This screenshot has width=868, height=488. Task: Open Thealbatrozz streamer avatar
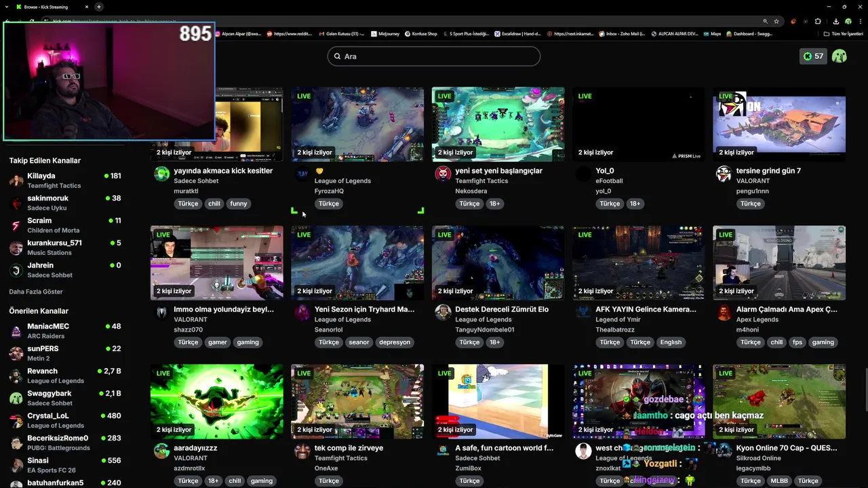[583, 312]
